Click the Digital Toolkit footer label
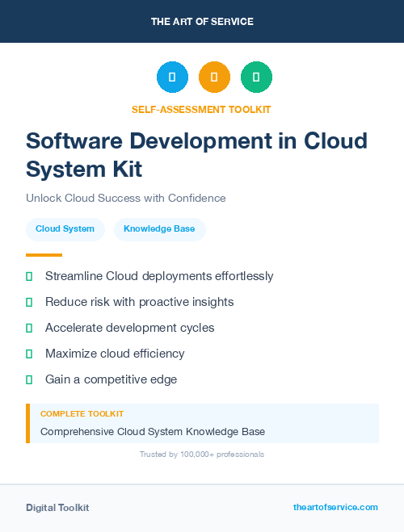 pyautogui.click(x=57, y=508)
